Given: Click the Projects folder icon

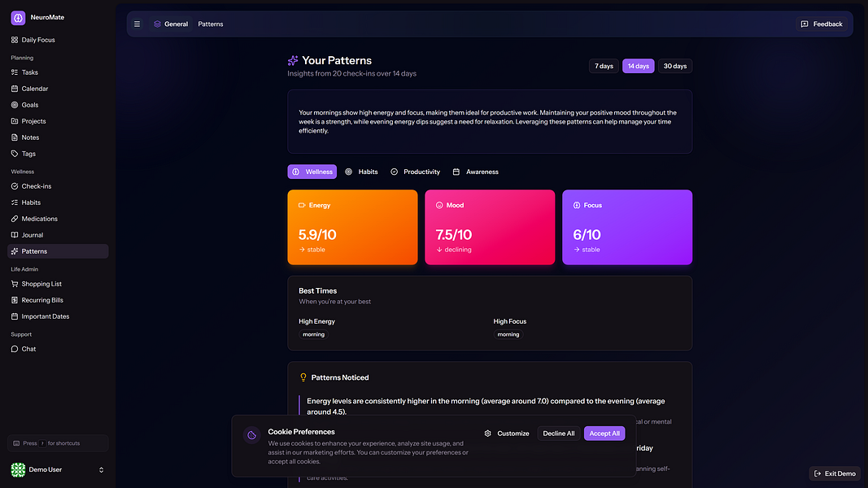Looking at the screenshot, I should click(15, 121).
